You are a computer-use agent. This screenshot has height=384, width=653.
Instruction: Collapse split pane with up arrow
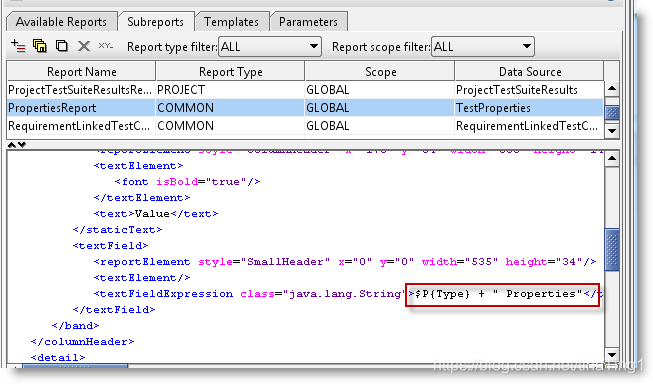click(x=12, y=145)
